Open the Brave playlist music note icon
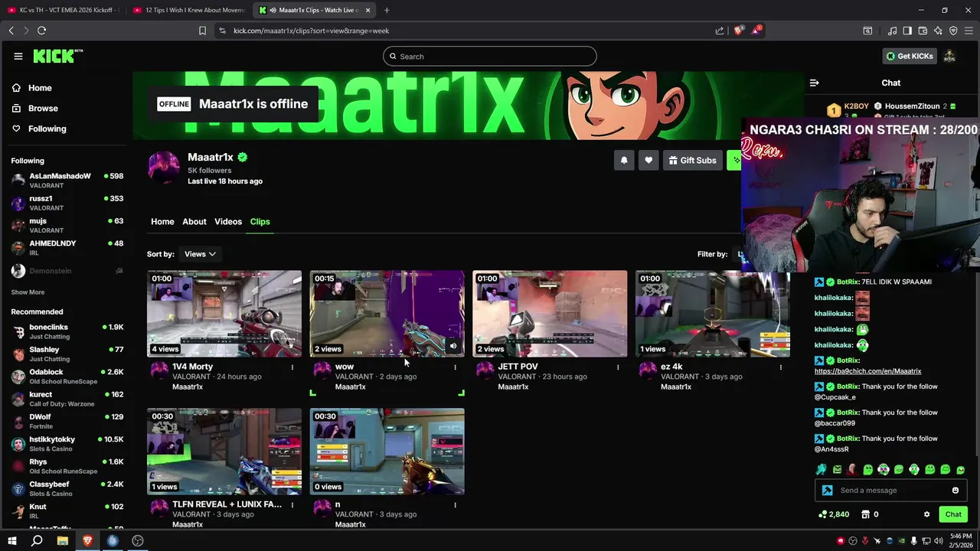980x551 pixels. (892, 31)
